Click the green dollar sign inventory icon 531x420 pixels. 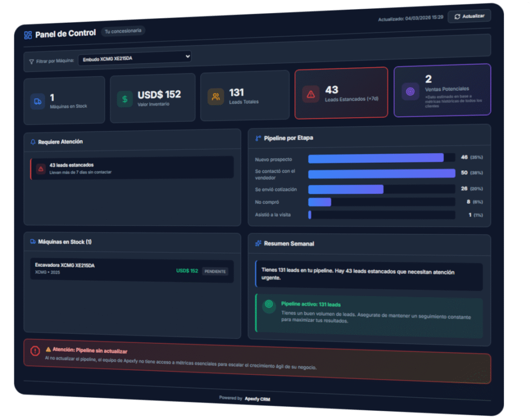(124, 99)
